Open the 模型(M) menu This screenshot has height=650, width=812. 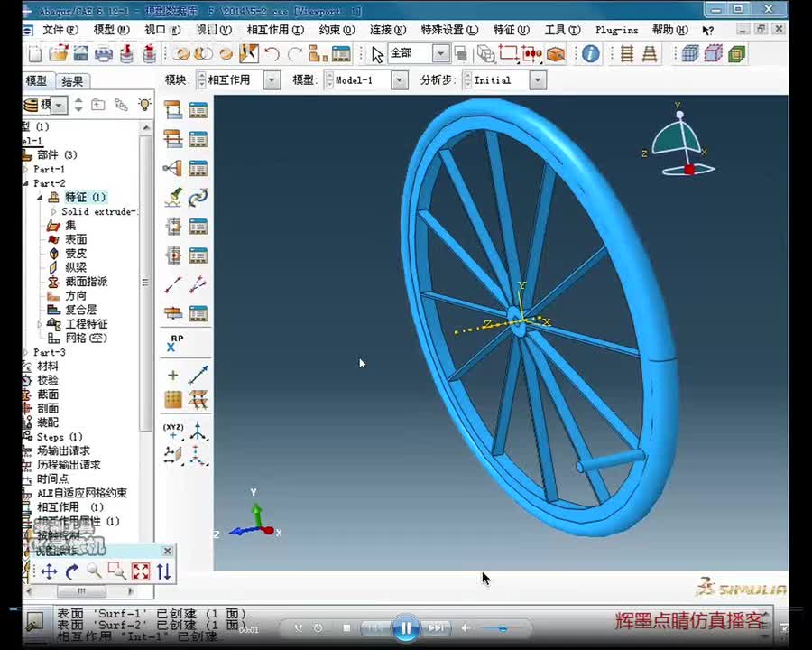point(111,30)
